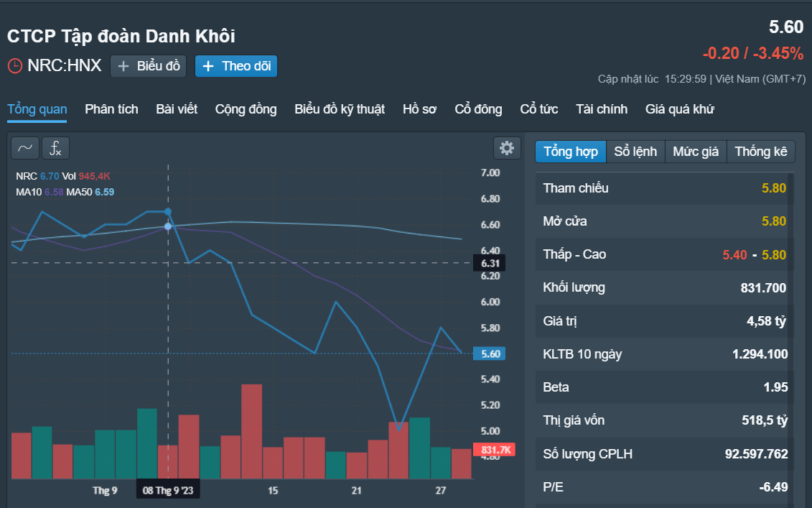Click the NRC:HNX ticker symbol
The height and width of the screenshot is (508, 812).
tap(64, 65)
